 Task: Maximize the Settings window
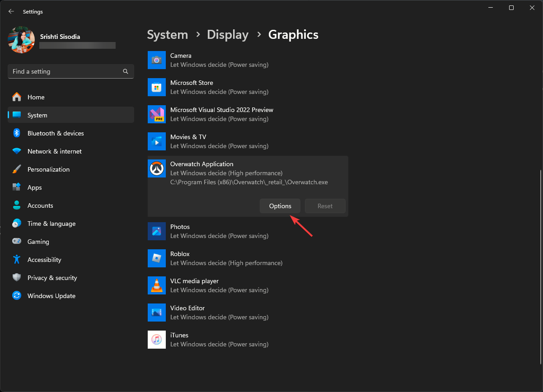511,8
